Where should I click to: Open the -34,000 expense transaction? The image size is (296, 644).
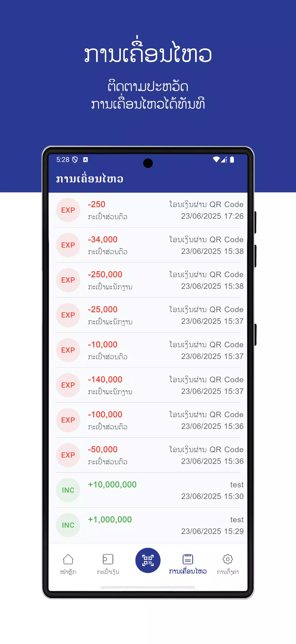pos(148,245)
